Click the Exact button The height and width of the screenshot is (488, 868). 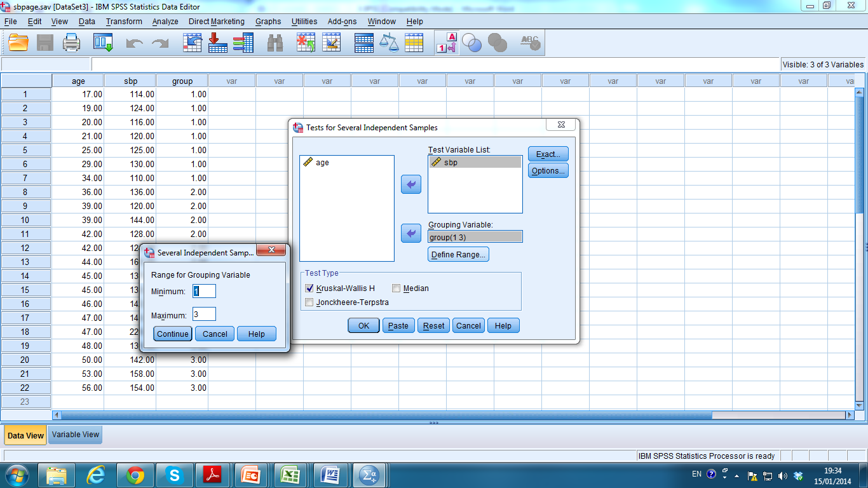pos(548,154)
